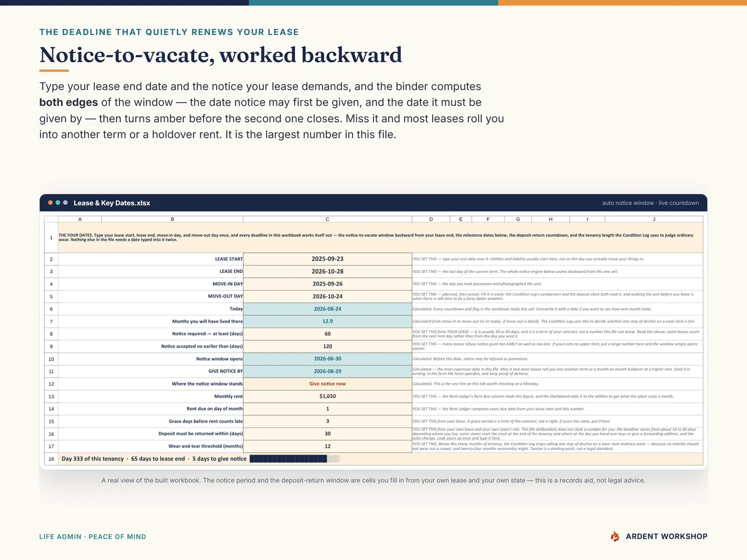The image size is (747, 560).
Task: Click notice no-earlier value 120
Action: 327,346
